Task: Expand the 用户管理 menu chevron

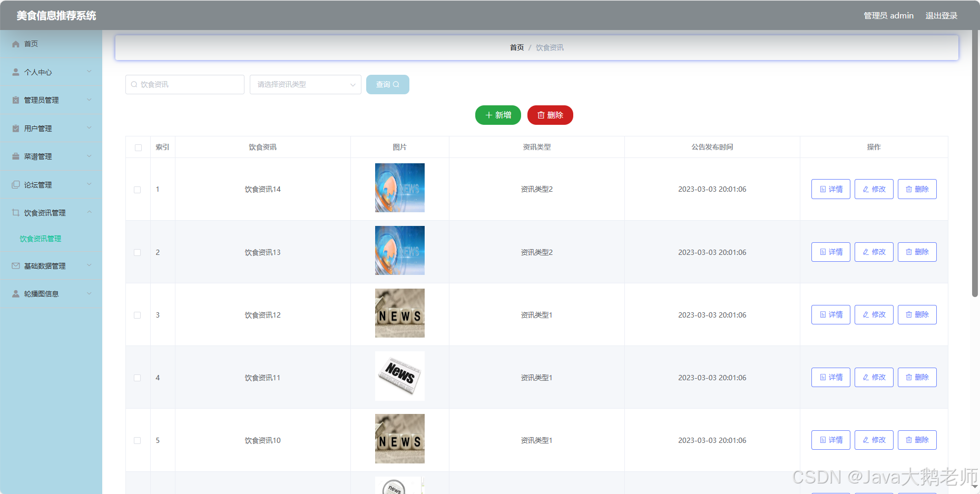Action: [89, 127]
